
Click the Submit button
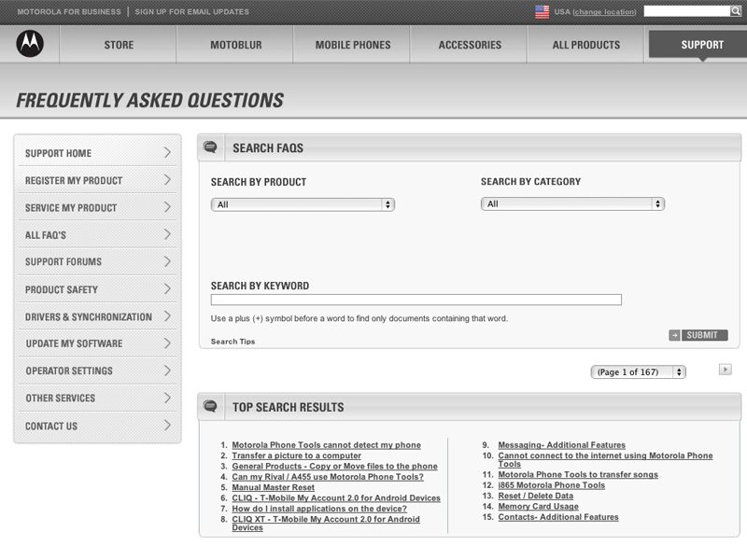point(704,335)
